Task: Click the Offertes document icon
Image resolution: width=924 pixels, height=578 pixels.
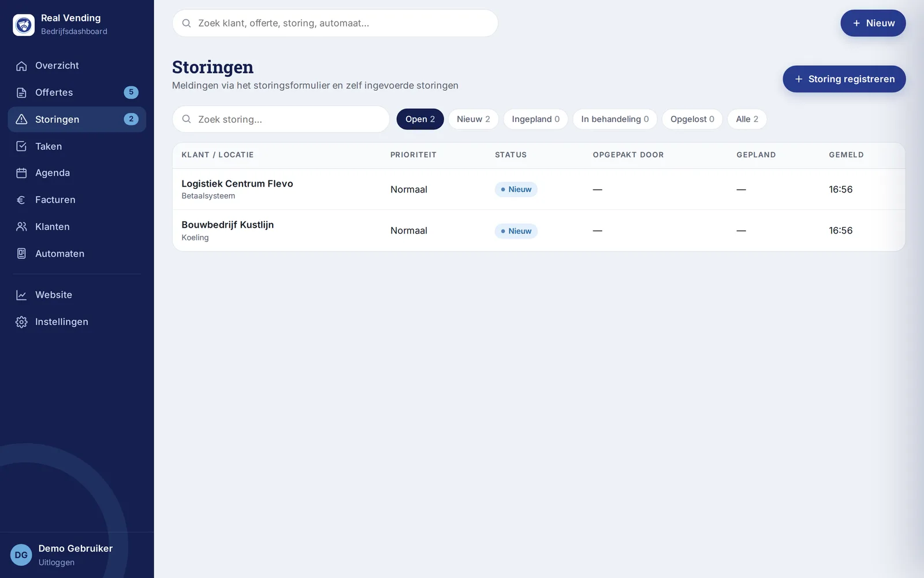Action: [x=21, y=92]
